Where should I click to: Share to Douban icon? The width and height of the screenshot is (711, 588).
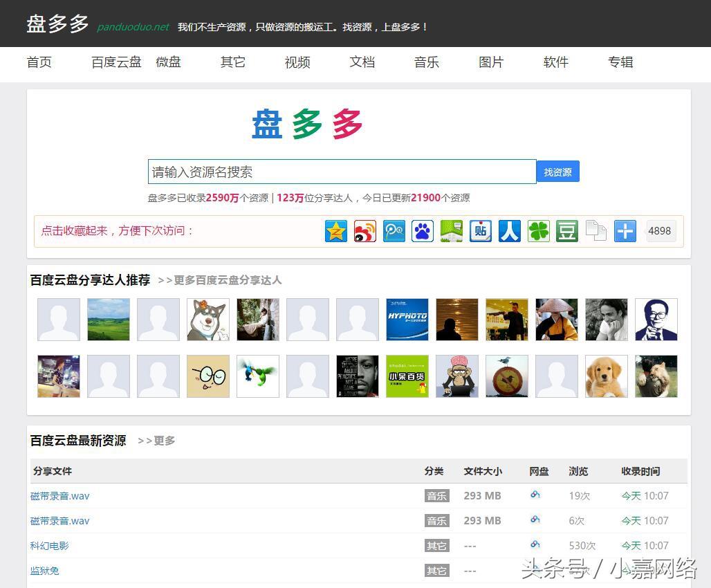tap(567, 231)
